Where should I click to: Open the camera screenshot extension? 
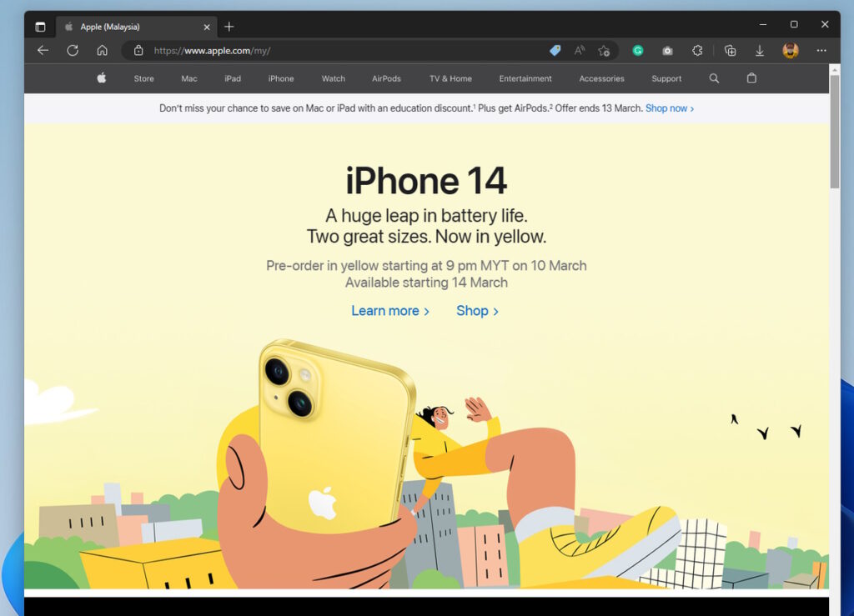tap(667, 51)
